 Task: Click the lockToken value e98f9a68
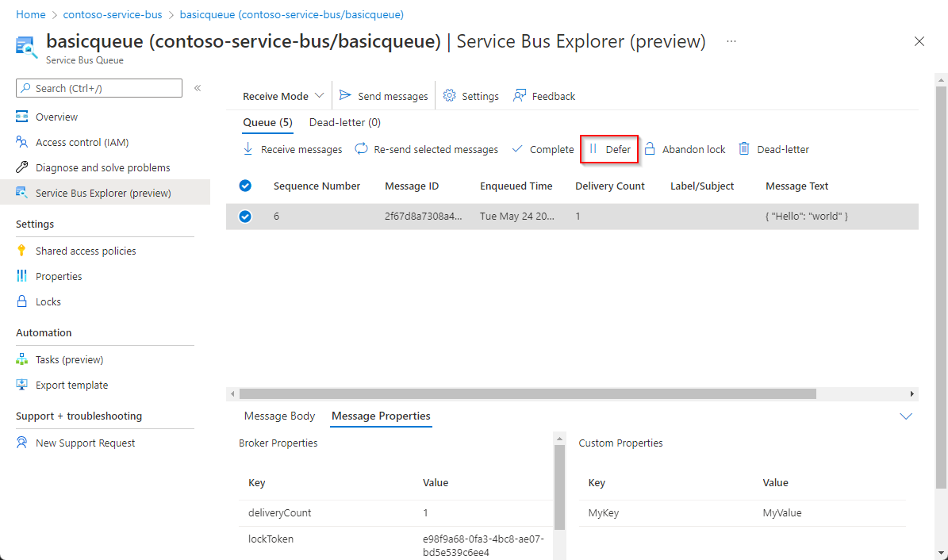[x=483, y=546]
